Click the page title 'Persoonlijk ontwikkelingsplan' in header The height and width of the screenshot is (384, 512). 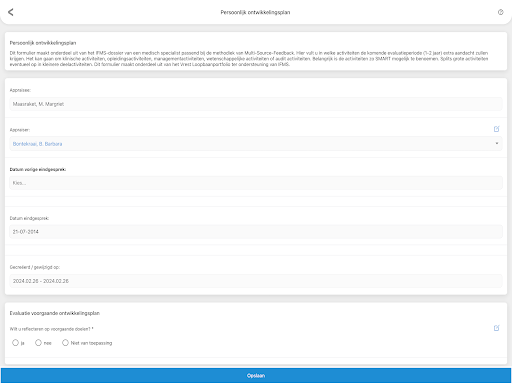pyautogui.click(x=255, y=12)
